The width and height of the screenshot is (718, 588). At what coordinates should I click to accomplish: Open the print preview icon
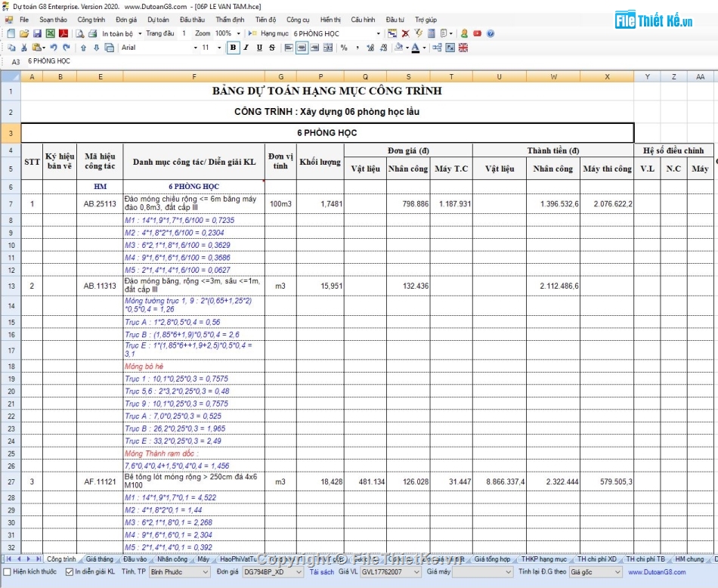click(x=79, y=33)
